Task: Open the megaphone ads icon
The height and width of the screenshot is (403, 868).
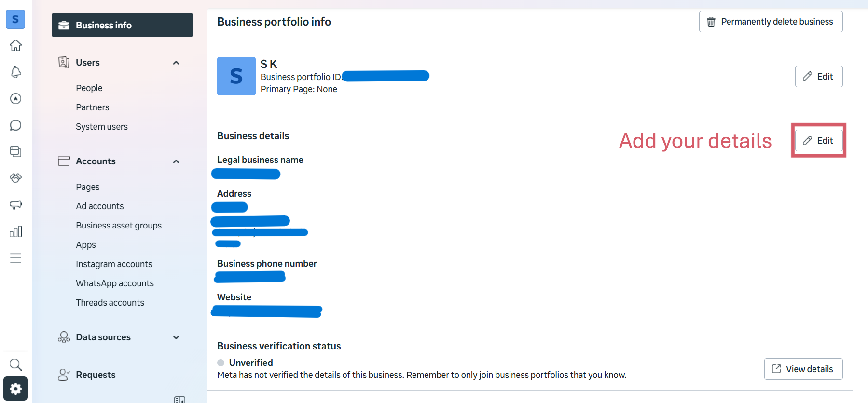Action: [15, 205]
